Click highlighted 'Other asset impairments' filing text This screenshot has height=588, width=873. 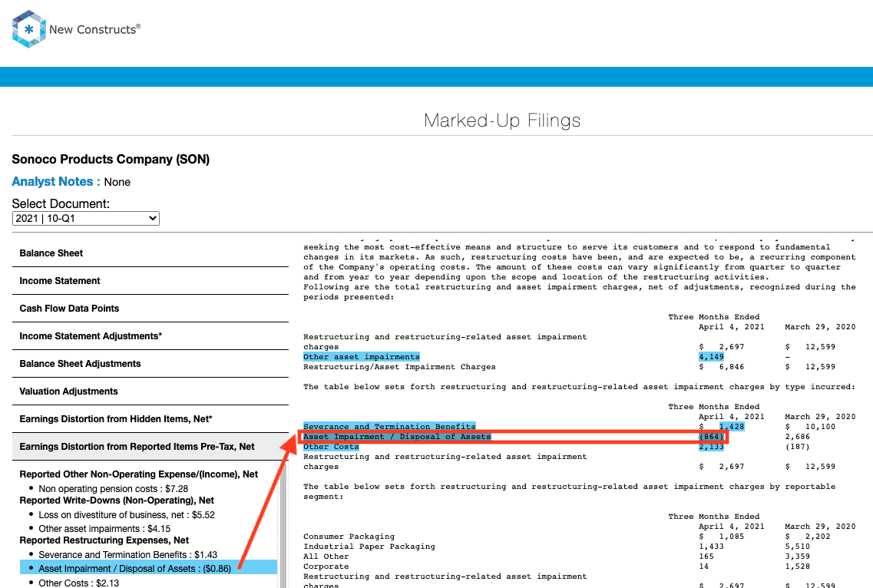coord(362,357)
